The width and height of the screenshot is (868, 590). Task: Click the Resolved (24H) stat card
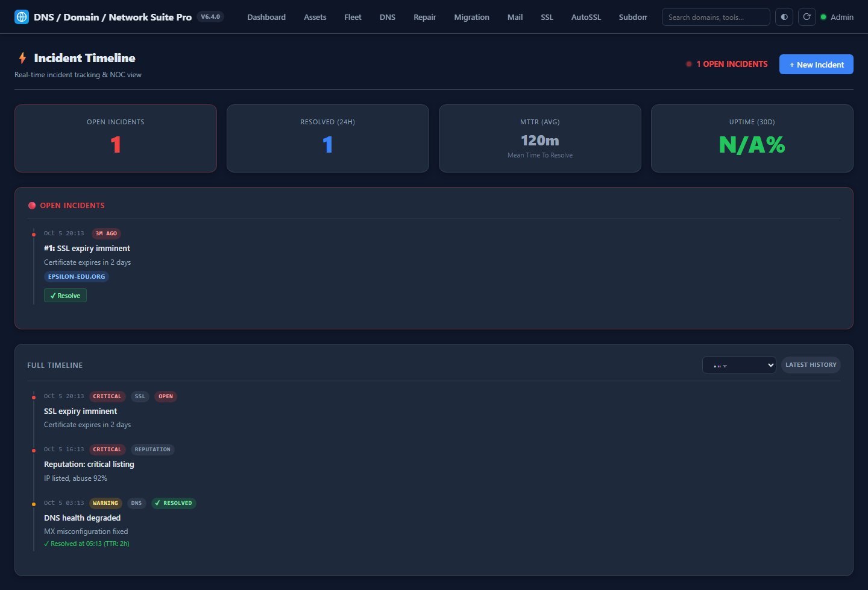coord(328,138)
